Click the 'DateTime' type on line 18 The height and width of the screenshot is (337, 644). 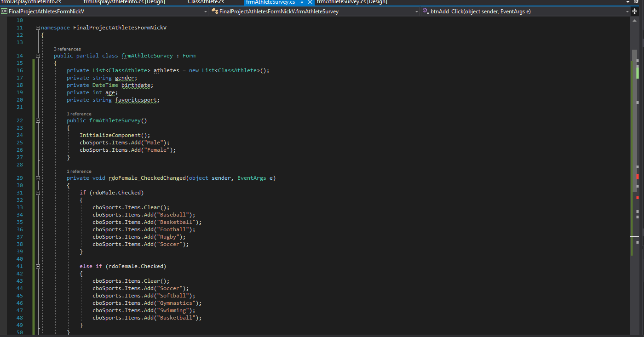[x=105, y=86]
